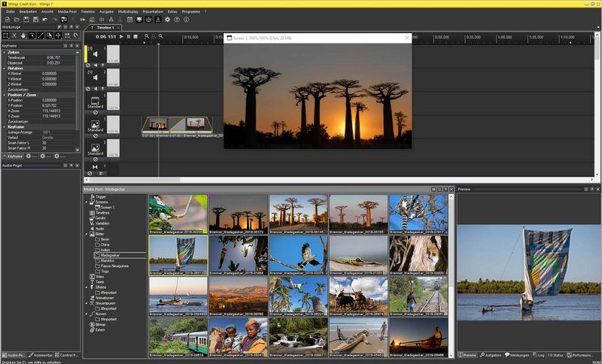
Task: Collapse Steuerspuren node in Media-Pool tree
Action: (87, 303)
